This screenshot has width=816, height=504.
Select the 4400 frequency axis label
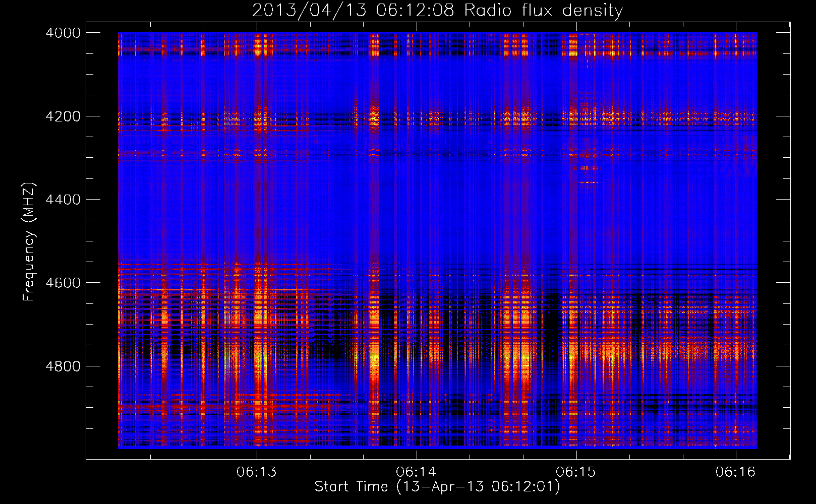click(x=63, y=200)
